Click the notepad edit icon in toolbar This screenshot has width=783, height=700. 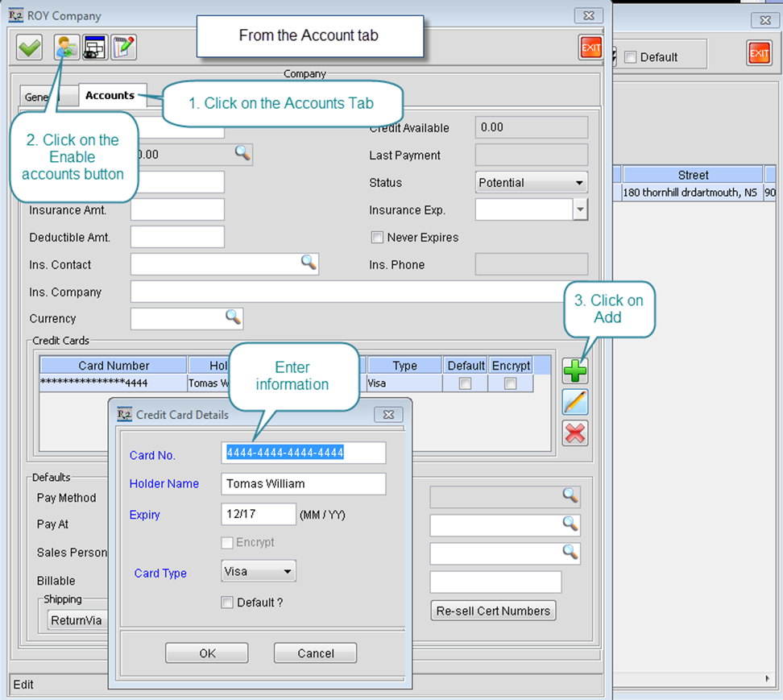tap(123, 48)
